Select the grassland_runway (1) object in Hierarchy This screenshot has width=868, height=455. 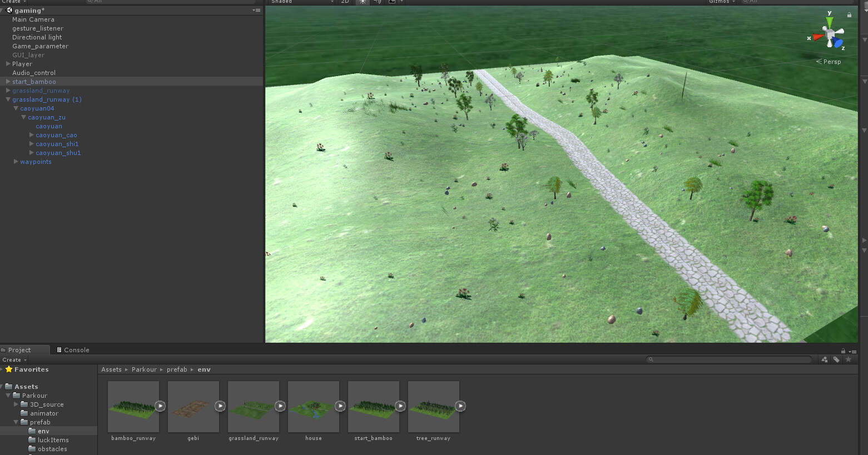coord(47,99)
